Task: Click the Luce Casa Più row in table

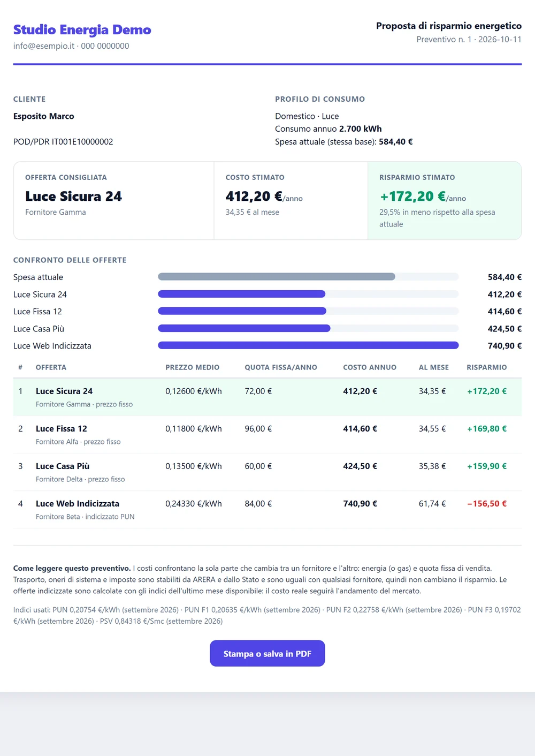Action: pyautogui.click(x=267, y=472)
